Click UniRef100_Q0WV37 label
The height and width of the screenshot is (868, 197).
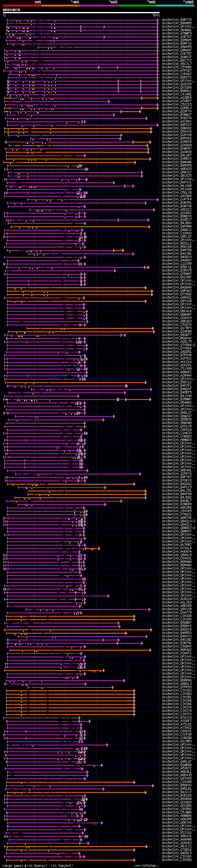click(177, 57)
